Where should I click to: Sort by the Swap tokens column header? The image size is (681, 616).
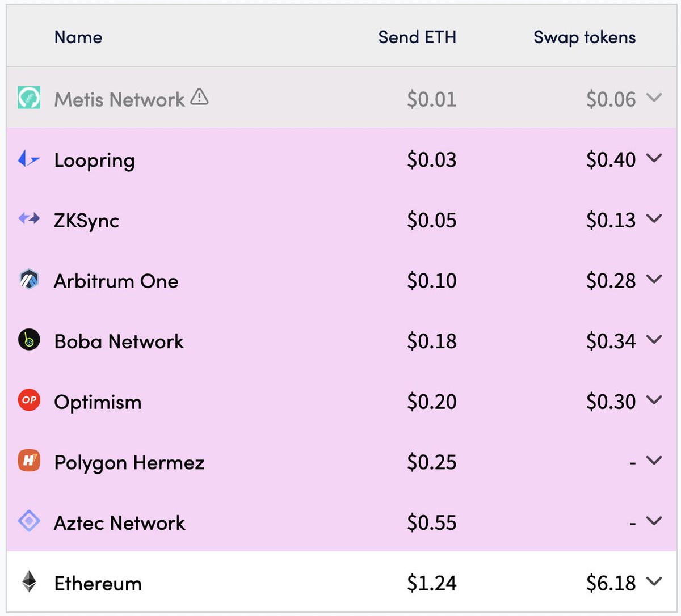tap(585, 37)
